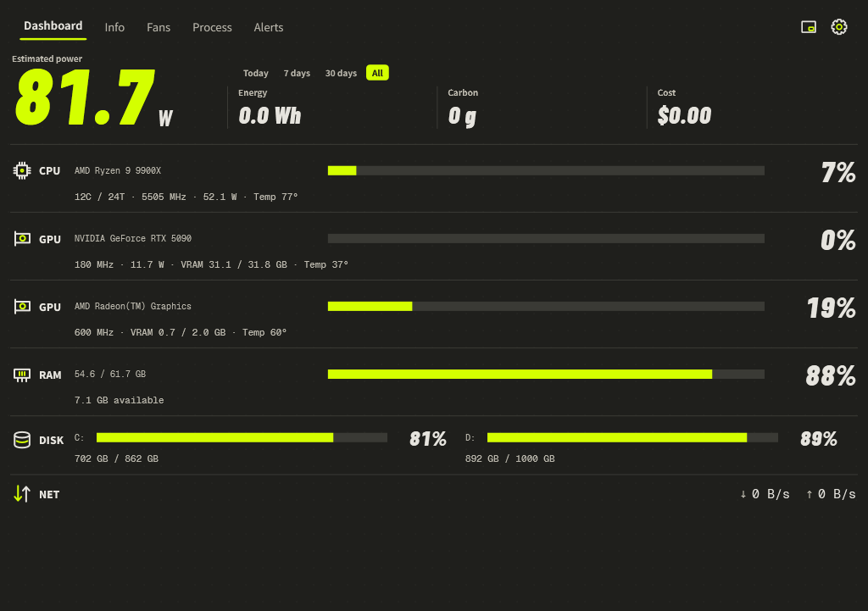Viewport: 868px width, 611px height.
Task: Click the 0.0 Wh energy value
Action: pos(270,115)
